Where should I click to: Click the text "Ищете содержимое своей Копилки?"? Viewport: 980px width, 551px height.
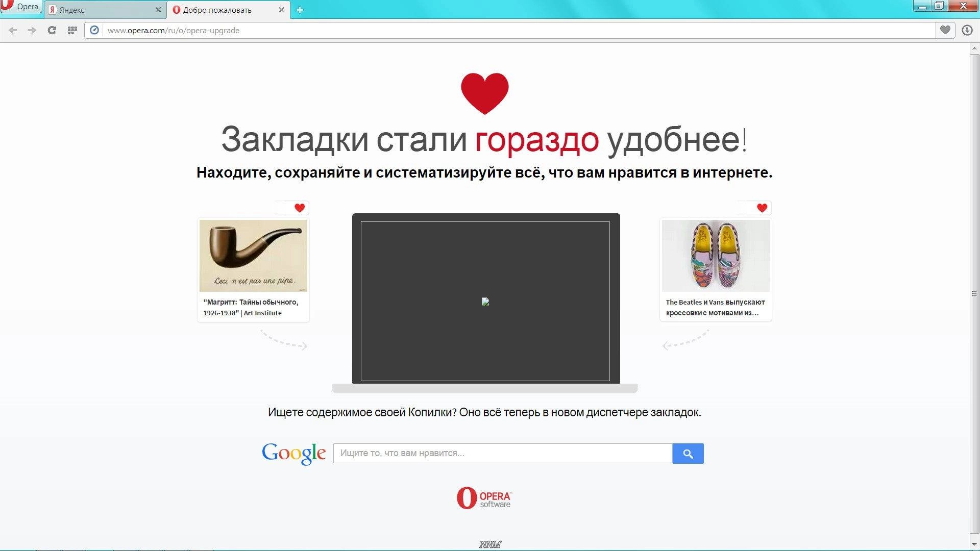[362, 412]
